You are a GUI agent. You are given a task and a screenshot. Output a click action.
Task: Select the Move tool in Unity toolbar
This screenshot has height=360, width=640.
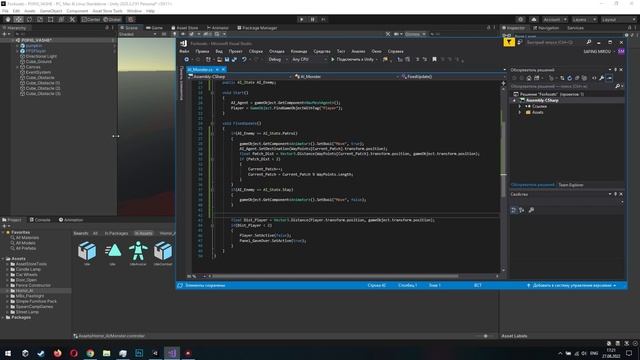point(18,19)
